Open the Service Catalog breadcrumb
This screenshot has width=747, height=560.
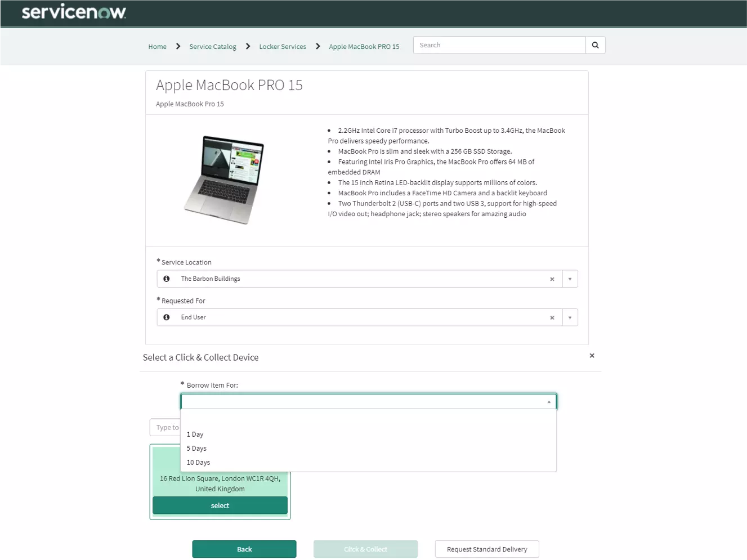coord(213,47)
